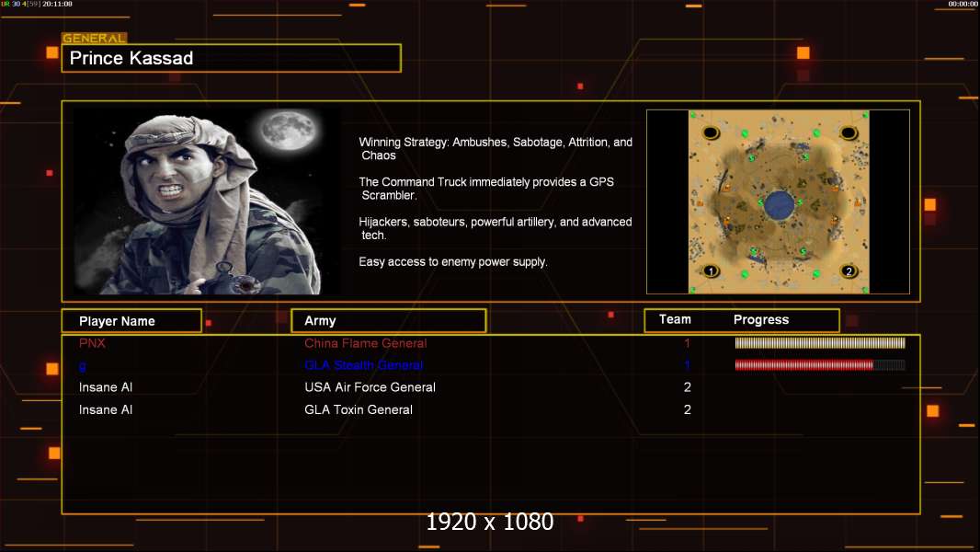980x552 pixels.
Task: Click team number 2 in USA Air Force row
Action: (687, 387)
